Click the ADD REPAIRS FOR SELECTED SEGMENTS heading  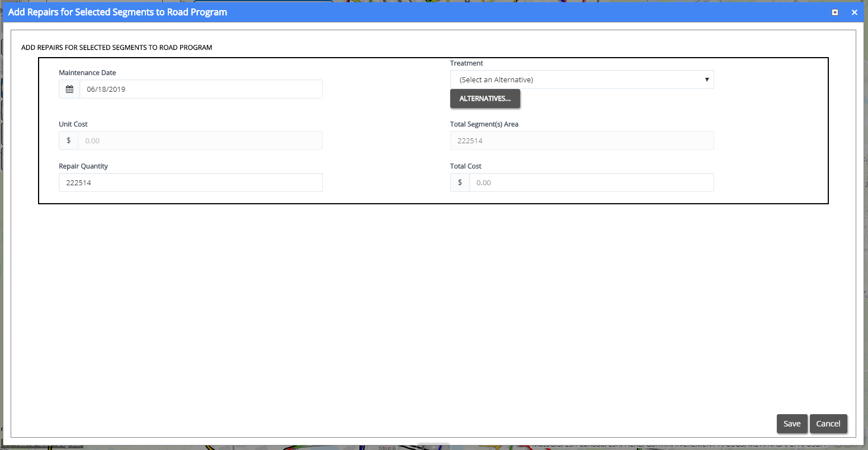coord(116,48)
